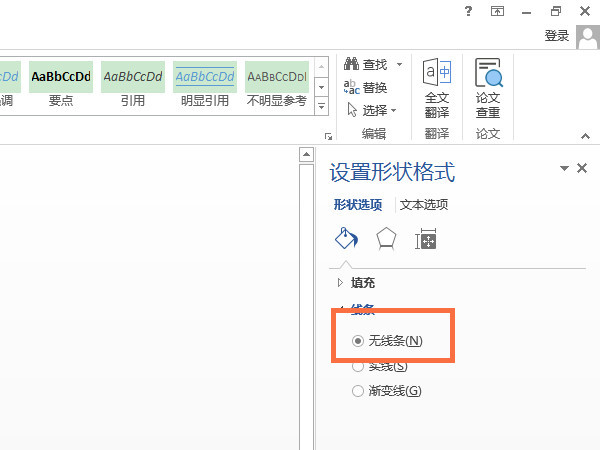Expand the Find (查找) dropdown arrow
The height and width of the screenshot is (450, 600).
click(399, 64)
